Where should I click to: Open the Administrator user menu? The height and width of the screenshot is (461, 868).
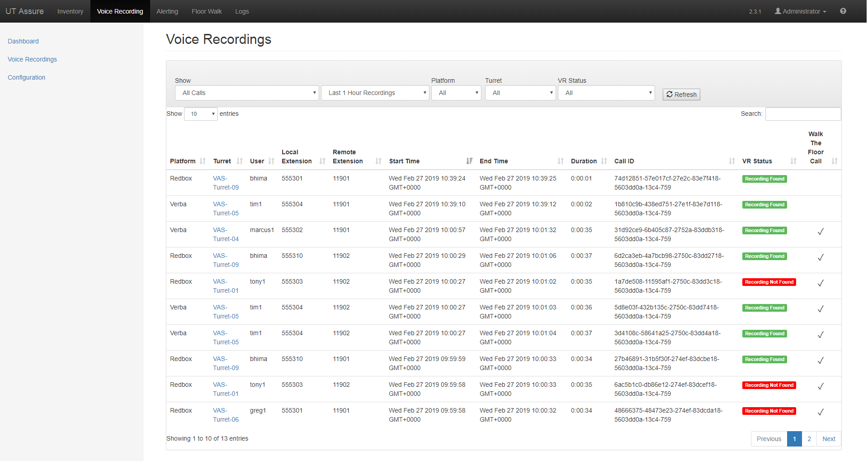tap(801, 11)
